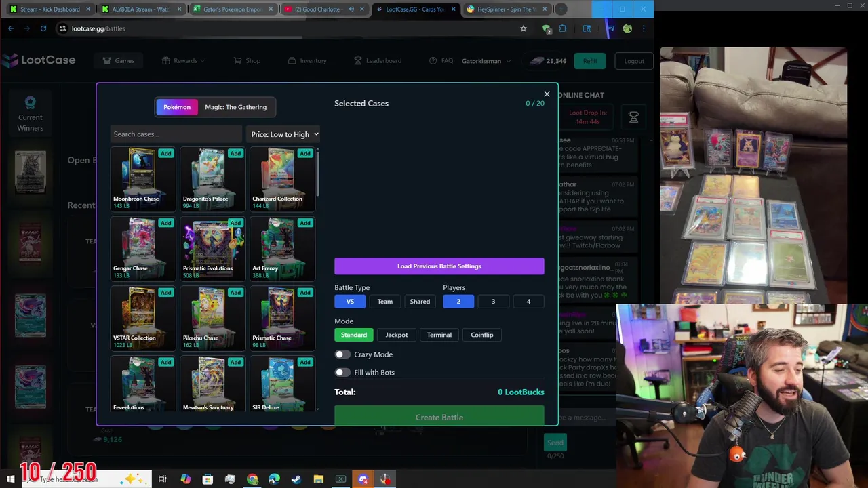The height and width of the screenshot is (488, 868).
Task: Add the VSTAR Collection case
Action: pyautogui.click(x=165, y=293)
